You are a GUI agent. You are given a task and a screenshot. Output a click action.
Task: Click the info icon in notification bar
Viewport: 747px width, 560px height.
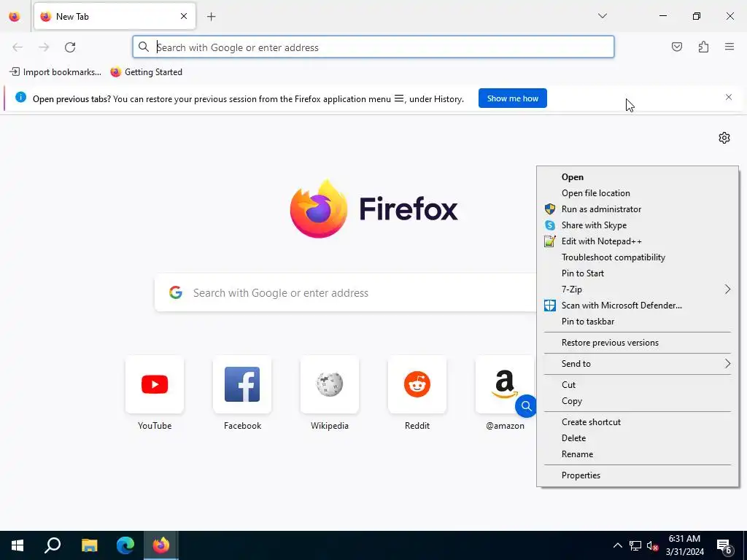(x=20, y=98)
